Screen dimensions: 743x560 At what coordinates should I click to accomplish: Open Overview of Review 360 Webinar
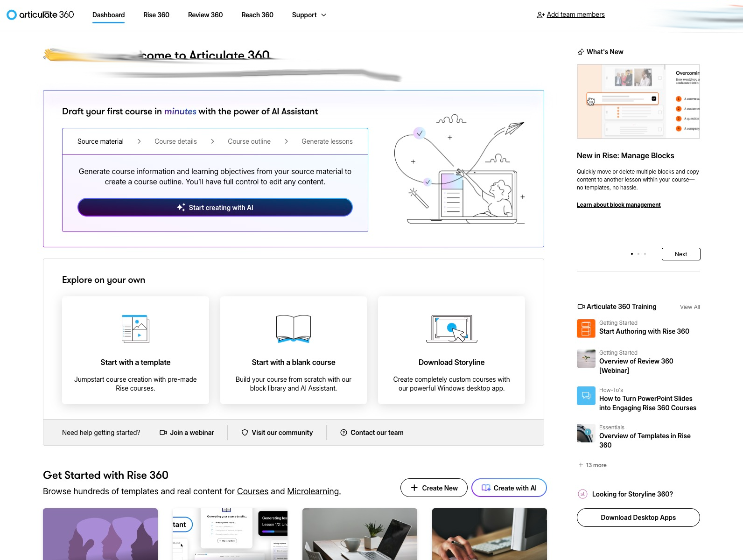[636, 366]
